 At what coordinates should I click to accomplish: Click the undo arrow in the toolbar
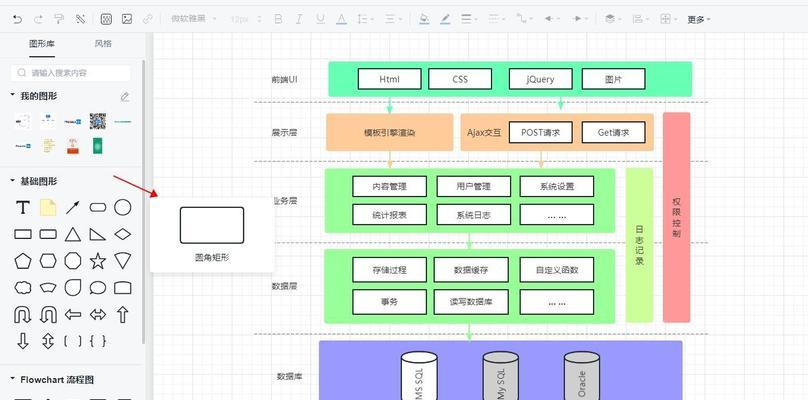click(18, 20)
